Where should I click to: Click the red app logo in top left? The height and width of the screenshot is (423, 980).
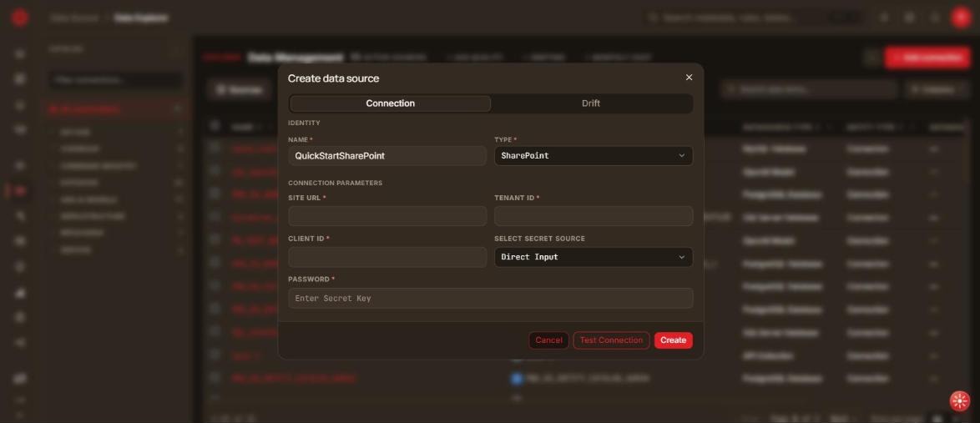coord(20,18)
